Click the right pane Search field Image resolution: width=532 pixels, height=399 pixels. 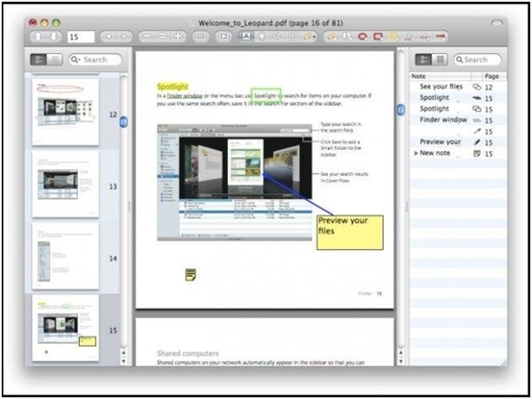(477, 59)
